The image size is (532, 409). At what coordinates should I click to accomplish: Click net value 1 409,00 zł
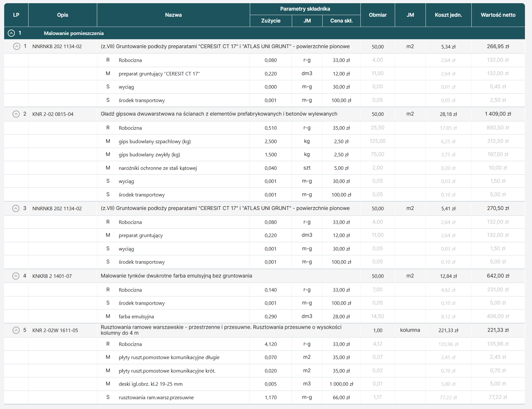point(498,114)
